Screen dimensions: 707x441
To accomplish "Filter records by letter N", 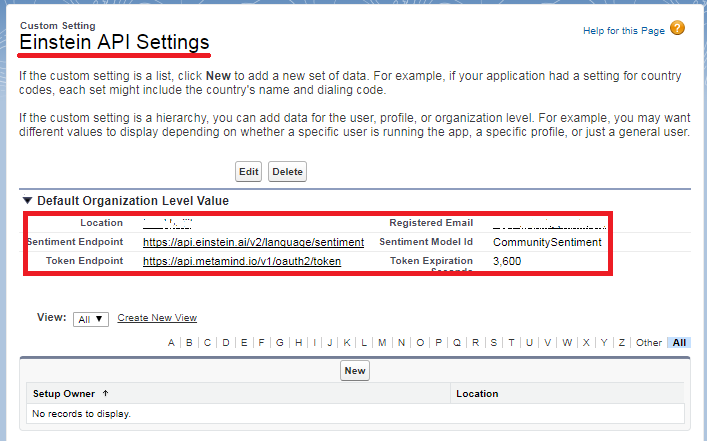I will pyautogui.click(x=401, y=343).
